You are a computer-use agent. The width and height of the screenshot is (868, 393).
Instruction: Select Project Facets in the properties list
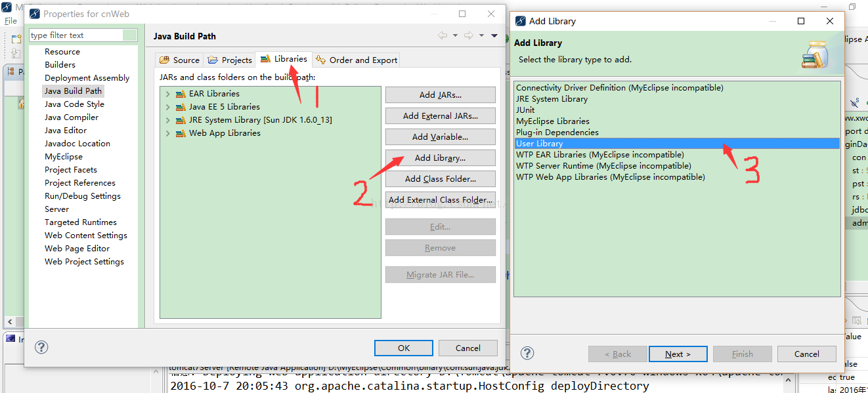pyautogui.click(x=71, y=170)
